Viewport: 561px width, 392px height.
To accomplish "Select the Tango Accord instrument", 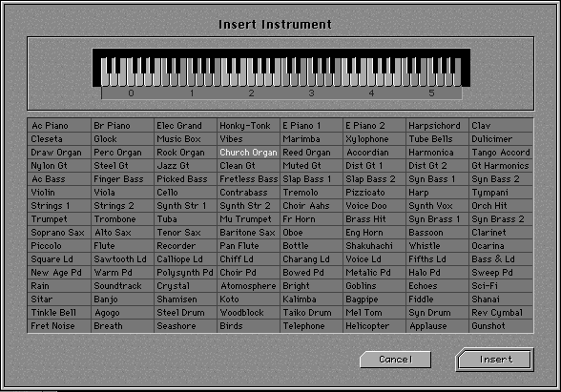I will point(501,153).
